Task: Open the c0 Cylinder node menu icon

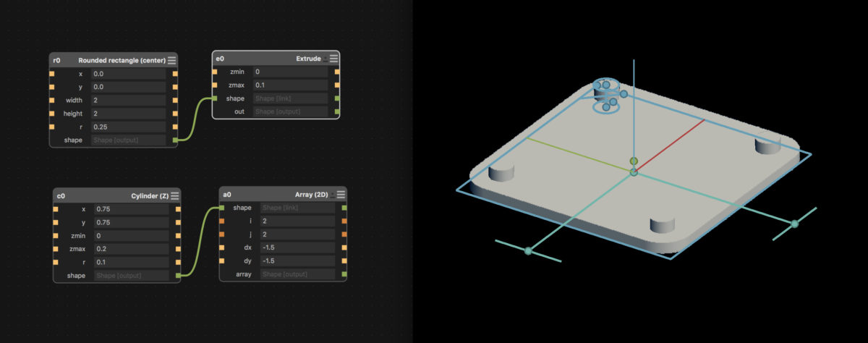Action: coord(174,195)
